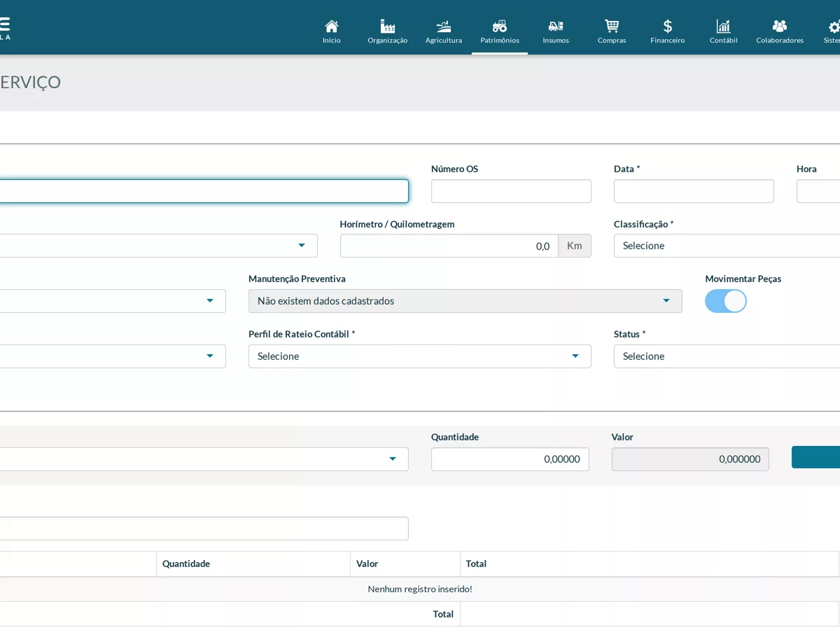The image size is (840, 630).
Task: Open the Compras shopping cart icon
Action: pos(612,27)
